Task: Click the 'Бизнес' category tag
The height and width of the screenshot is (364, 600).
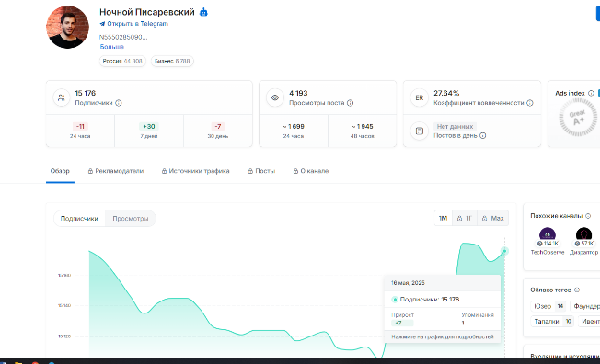Action: click(x=172, y=61)
